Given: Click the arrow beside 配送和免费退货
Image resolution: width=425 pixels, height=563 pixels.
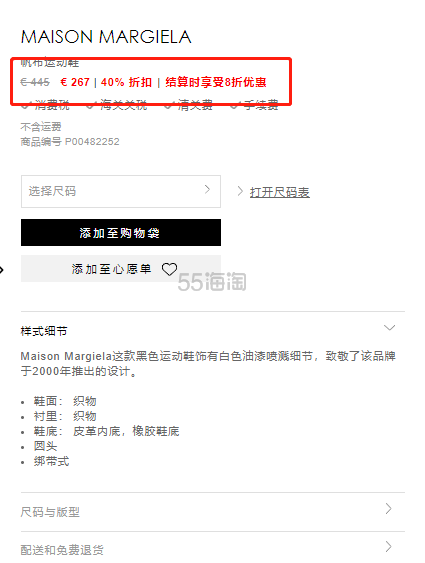Looking at the screenshot, I should click(x=388, y=546).
